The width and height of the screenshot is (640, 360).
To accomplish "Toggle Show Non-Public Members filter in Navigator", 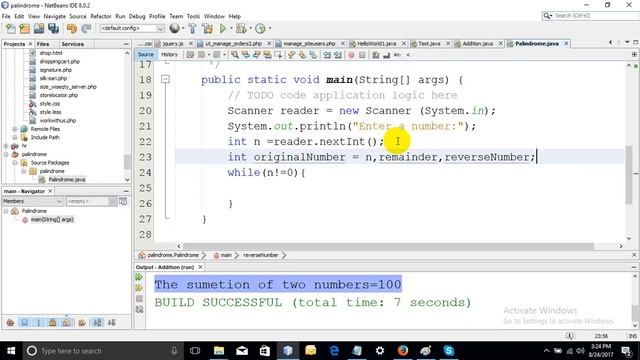I will (53, 322).
